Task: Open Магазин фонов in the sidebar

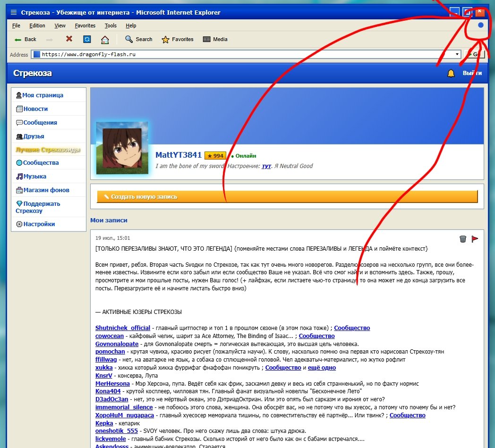Action: tap(49, 190)
